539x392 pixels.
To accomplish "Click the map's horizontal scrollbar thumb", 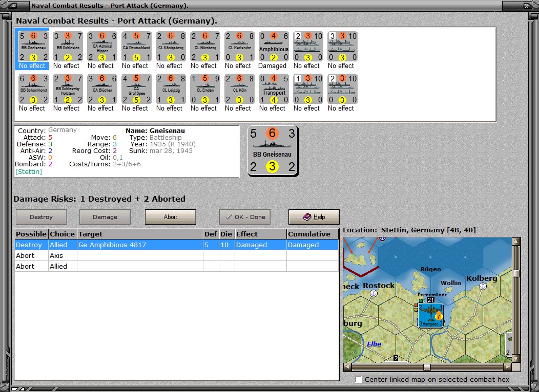I will coord(427,367).
